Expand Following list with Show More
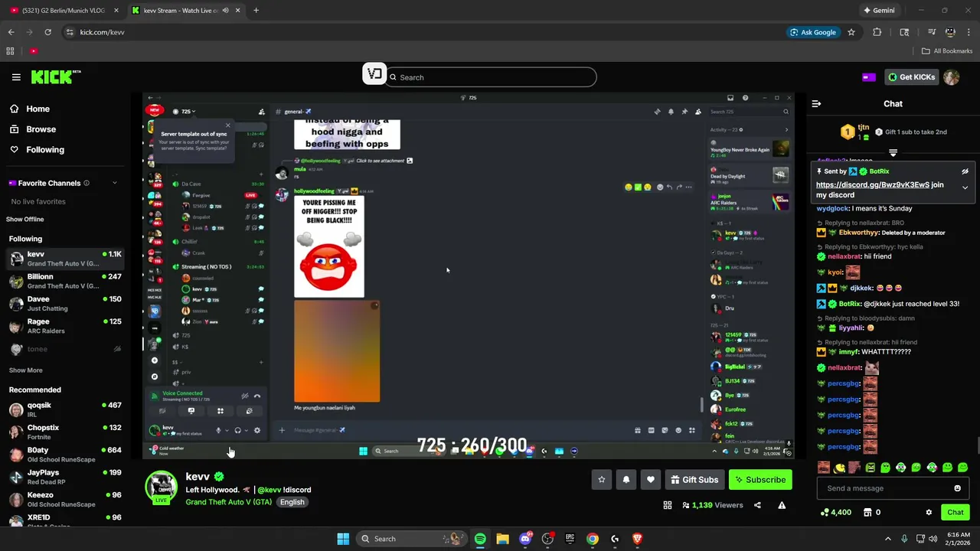The height and width of the screenshot is (551, 980). pyautogui.click(x=25, y=370)
